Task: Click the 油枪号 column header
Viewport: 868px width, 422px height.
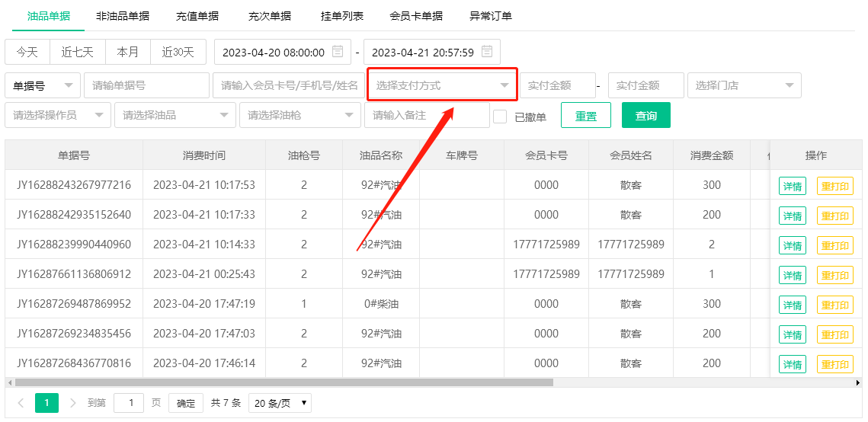Action: [x=304, y=155]
